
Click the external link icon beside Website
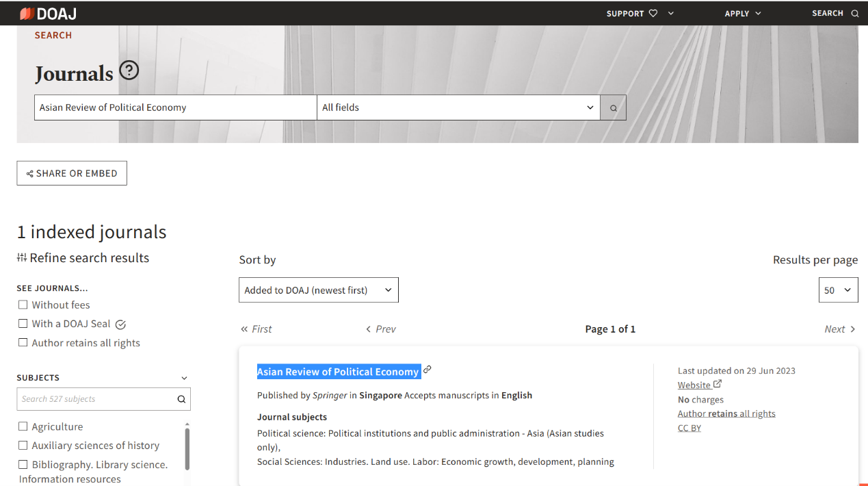[718, 384]
